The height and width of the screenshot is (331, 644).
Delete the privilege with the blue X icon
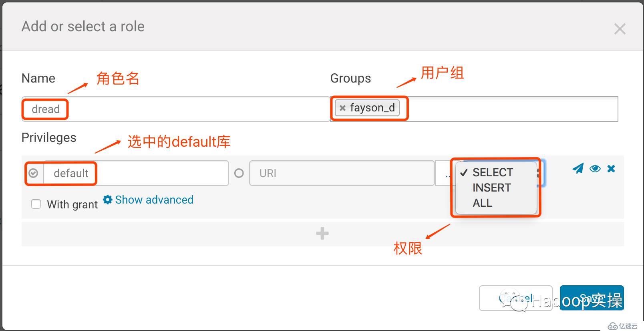tap(611, 169)
